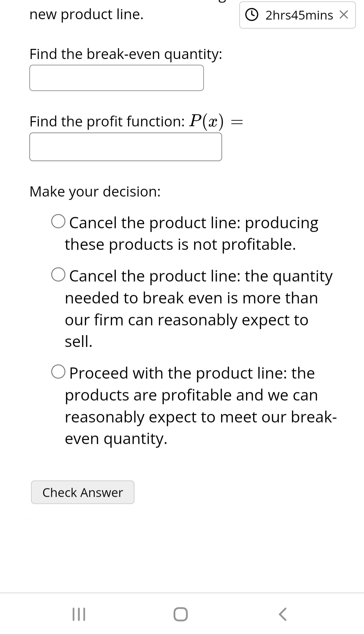Click the 'Make your decision:' heading
The height and width of the screenshot is (635, 364).
tap(95, 192)
